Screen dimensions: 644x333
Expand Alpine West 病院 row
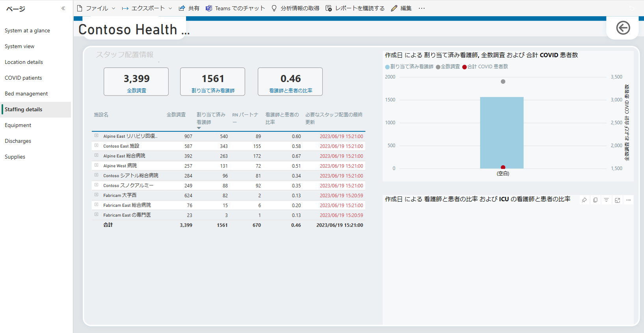pyautogui.click(x=96, y=165)
